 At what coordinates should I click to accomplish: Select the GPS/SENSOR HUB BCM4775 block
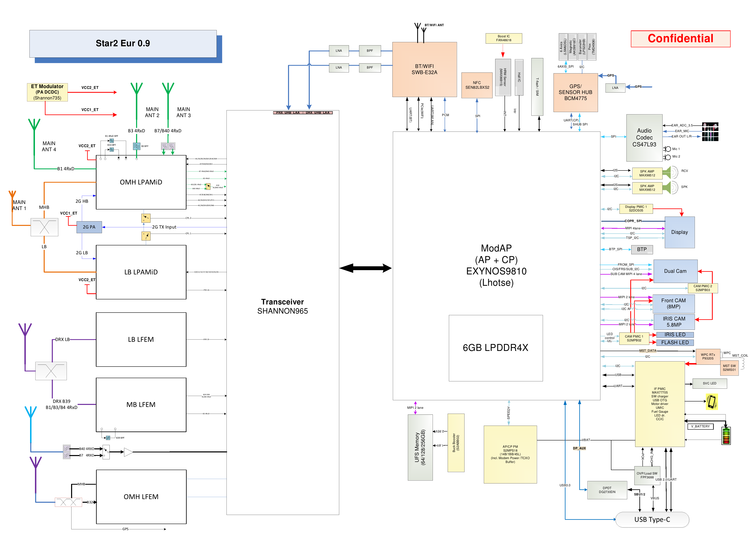[576, 93]
